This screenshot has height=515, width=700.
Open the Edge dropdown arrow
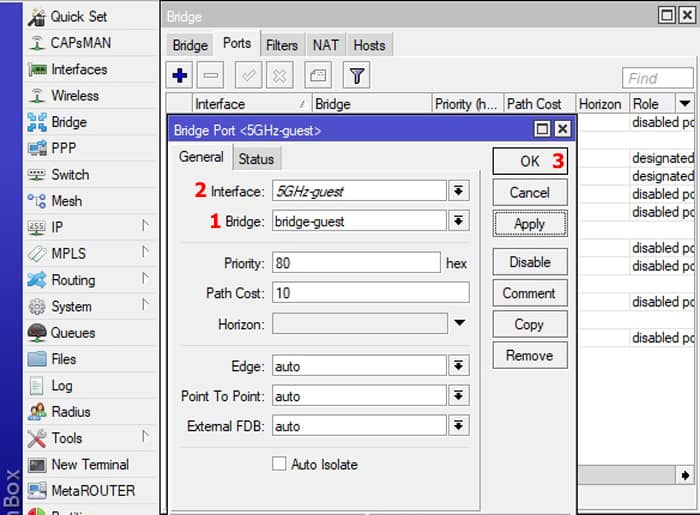tap(458, 366)
